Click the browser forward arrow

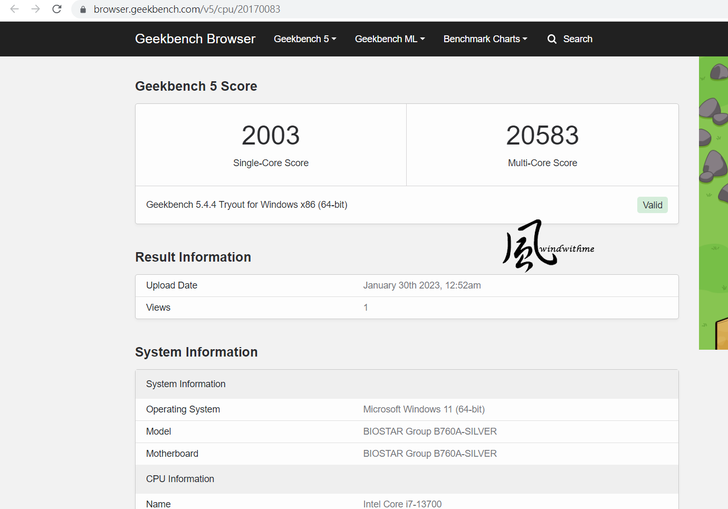point(36,9)
